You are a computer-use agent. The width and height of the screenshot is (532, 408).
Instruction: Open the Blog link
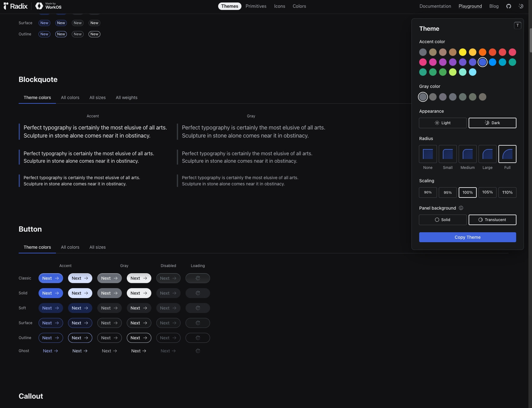pos(494,6)
